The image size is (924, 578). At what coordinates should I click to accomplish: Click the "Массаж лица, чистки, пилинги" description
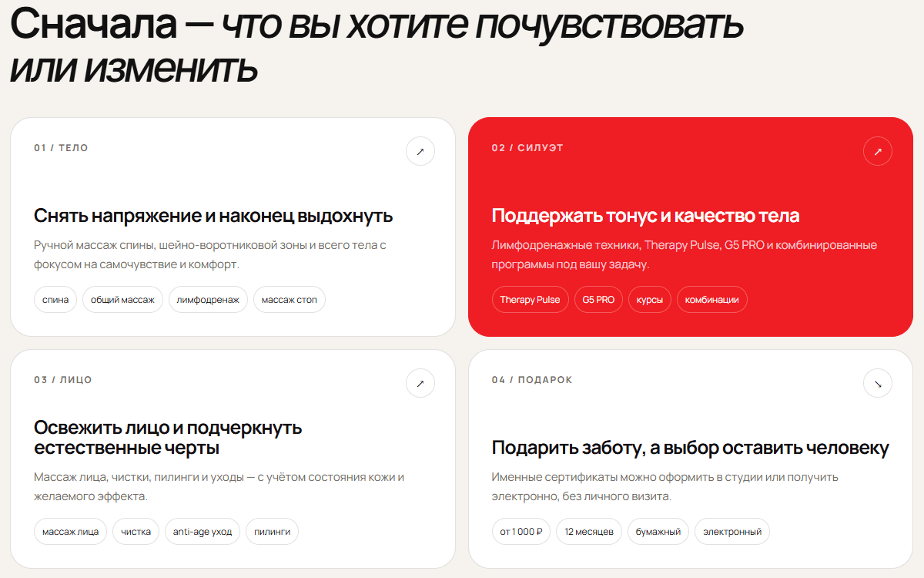point(219,487)
